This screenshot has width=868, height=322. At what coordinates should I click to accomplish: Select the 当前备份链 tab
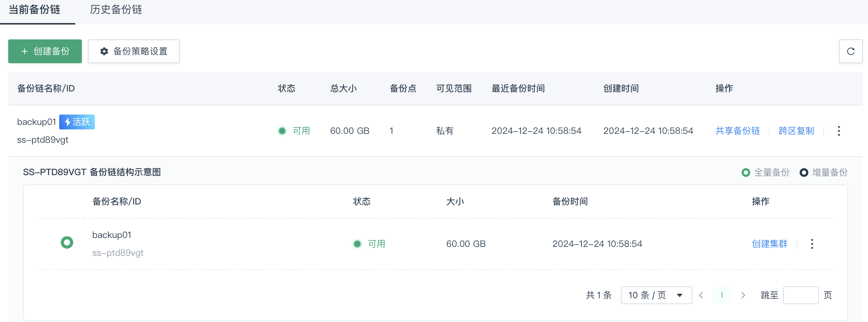34,10
